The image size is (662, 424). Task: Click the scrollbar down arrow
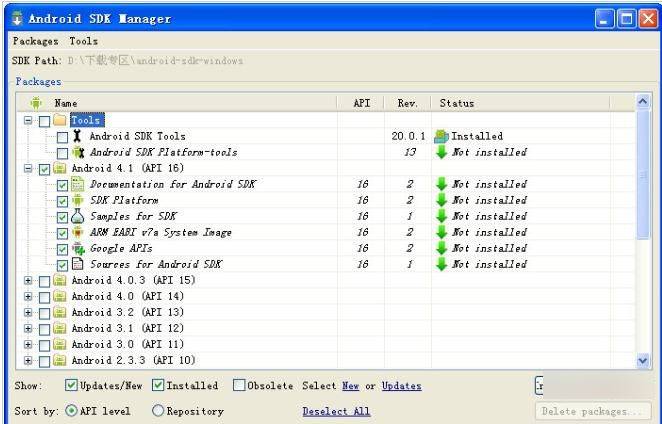643,360
